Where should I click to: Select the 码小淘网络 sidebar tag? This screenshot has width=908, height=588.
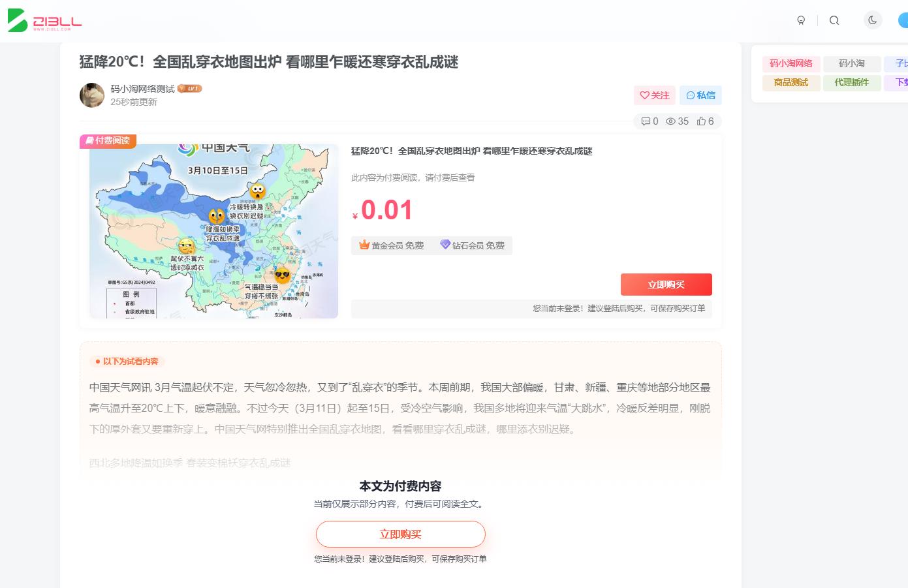(x=791, y=64)
